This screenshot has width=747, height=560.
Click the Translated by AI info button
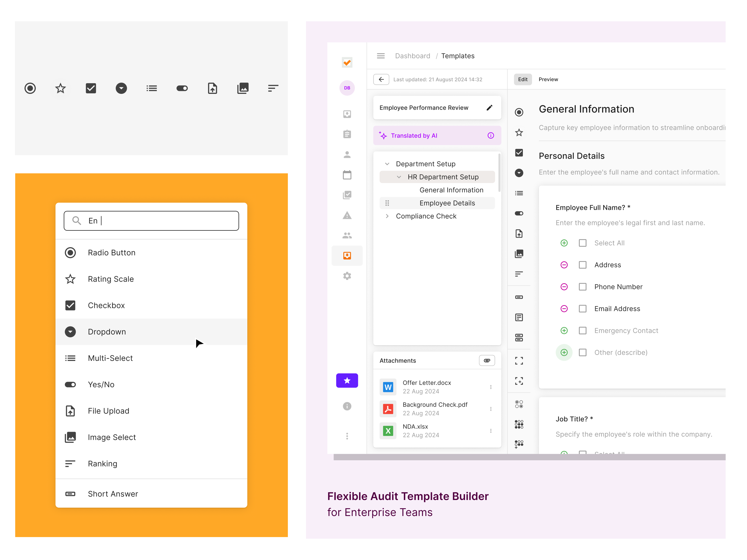tap(490, 135)
